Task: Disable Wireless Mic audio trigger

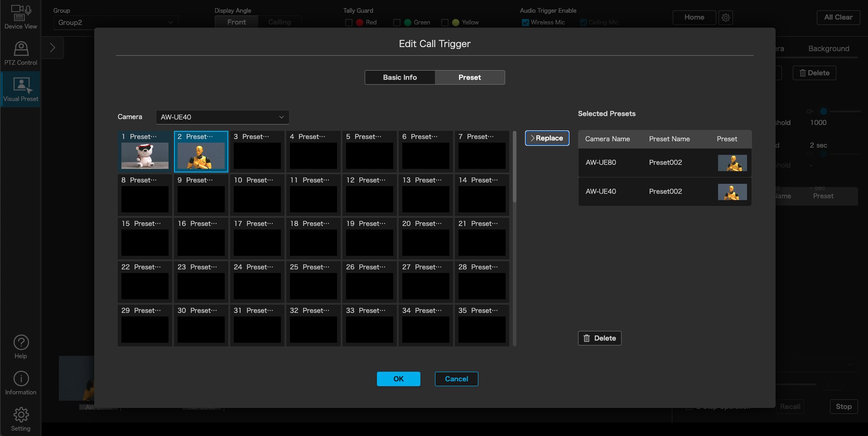Action: tap(526, 23)
